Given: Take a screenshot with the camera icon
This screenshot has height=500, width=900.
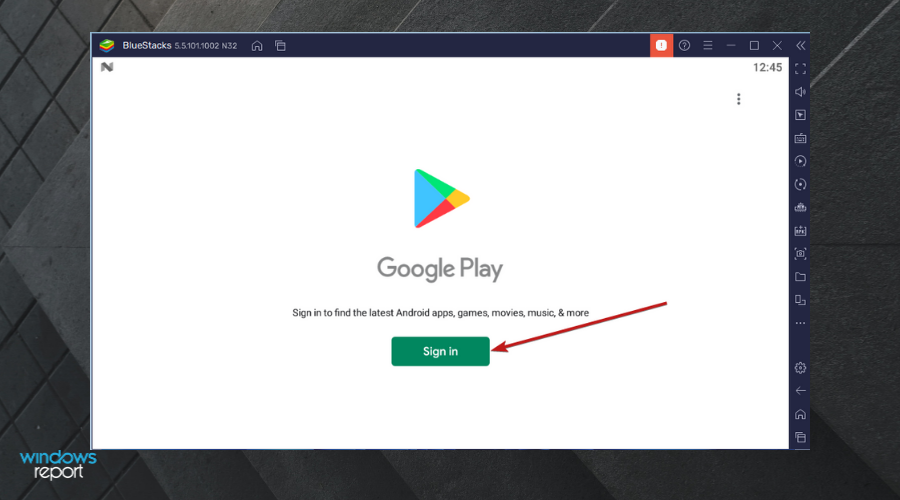Looking at the screenshot, I should 801,254.
